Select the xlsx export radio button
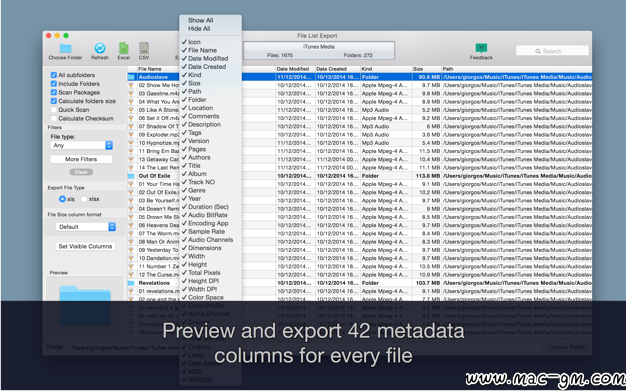The width and height of the screenshot is (626, 391). [84, 199]
